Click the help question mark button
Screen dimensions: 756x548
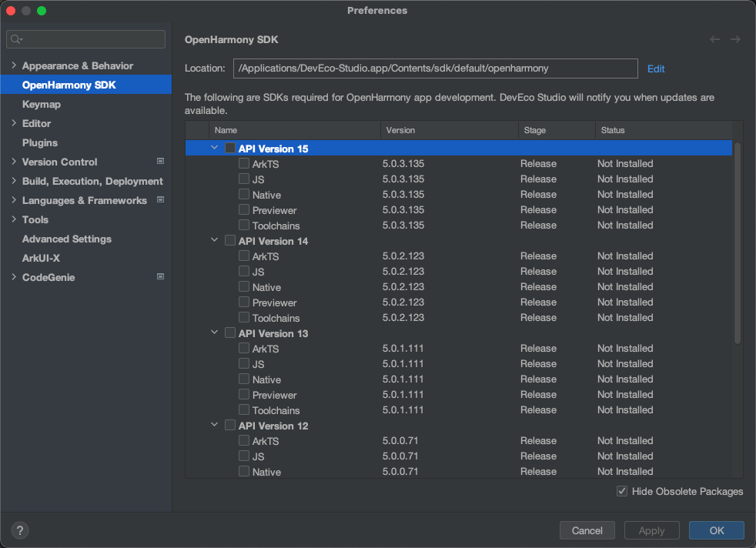click(20, 530)
